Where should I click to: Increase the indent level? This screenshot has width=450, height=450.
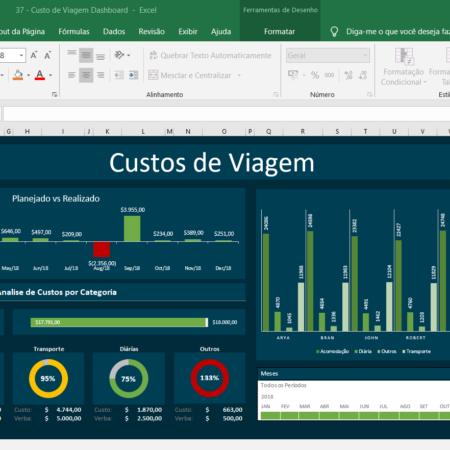[133, 75]
